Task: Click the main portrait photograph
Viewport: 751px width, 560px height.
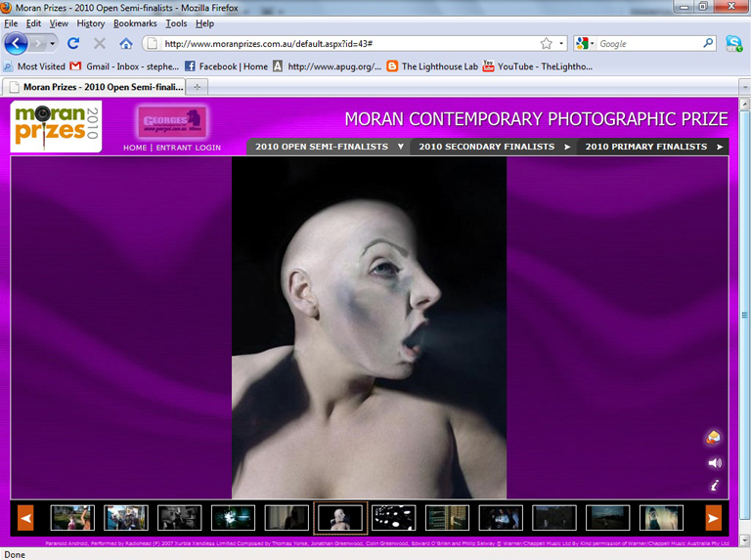Action: [370, 327]
